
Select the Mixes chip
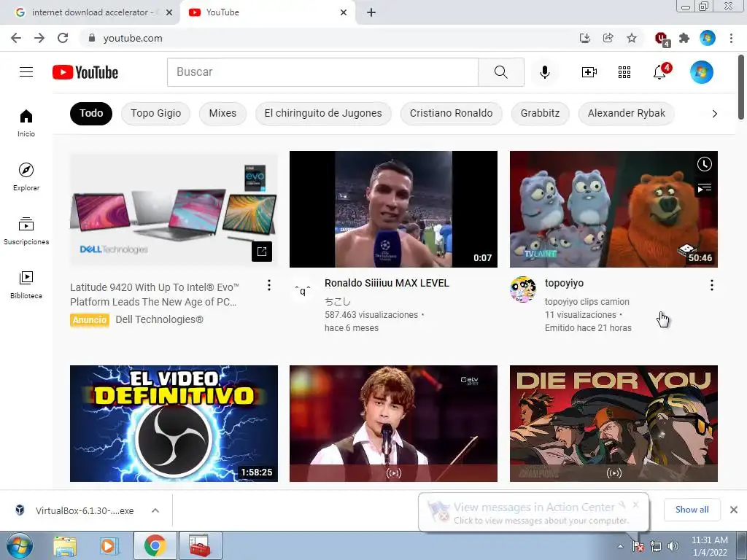222,113
